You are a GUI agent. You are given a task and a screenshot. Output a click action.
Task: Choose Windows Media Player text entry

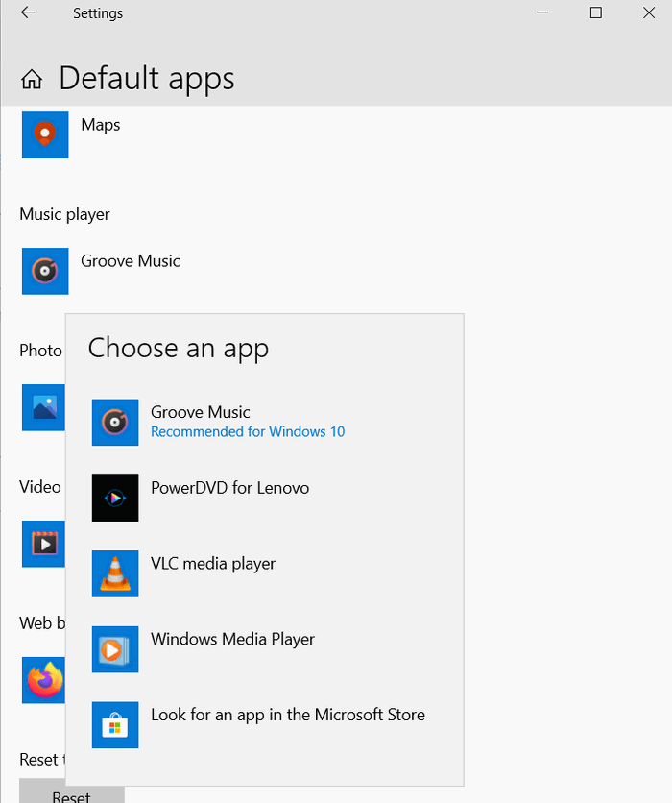pyautogui.click(x=232, y=639)
